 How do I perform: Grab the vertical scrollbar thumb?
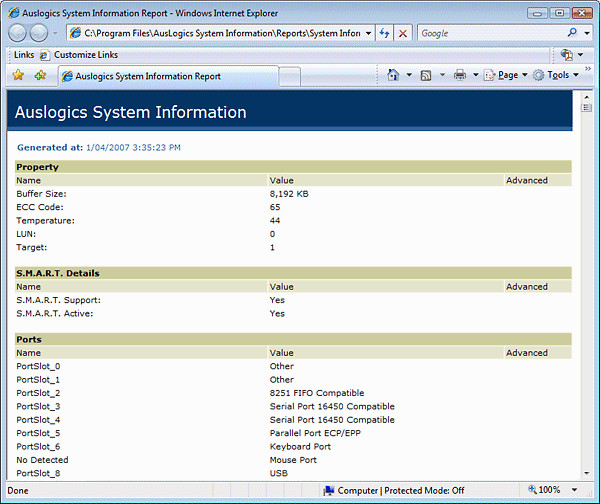[586, 108]
